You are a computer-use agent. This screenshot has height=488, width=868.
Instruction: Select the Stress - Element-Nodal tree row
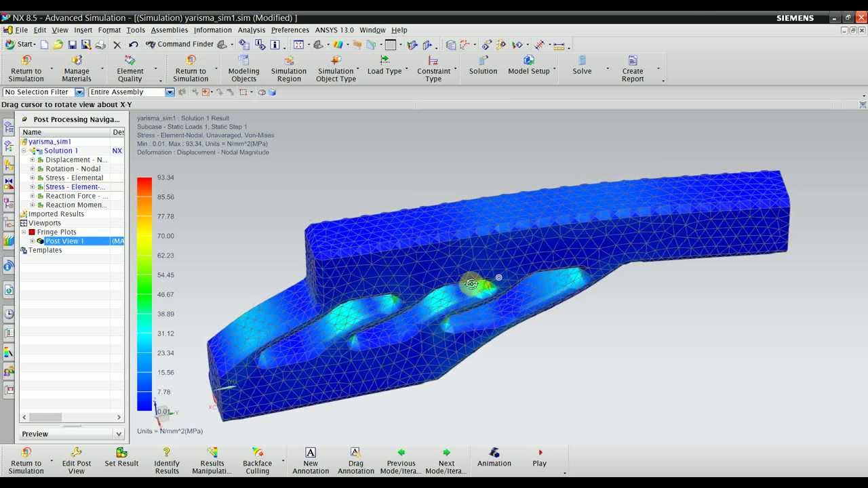[x=75, y=187]
